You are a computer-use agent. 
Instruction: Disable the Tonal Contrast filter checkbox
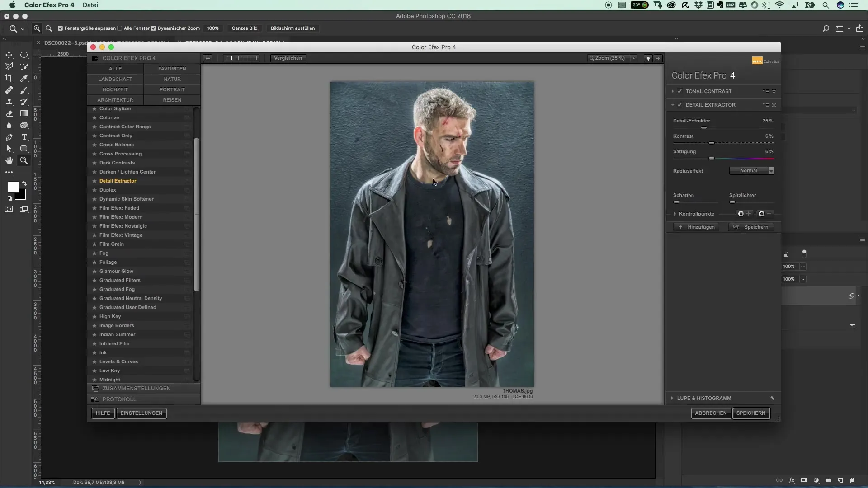tap(679, 91)
